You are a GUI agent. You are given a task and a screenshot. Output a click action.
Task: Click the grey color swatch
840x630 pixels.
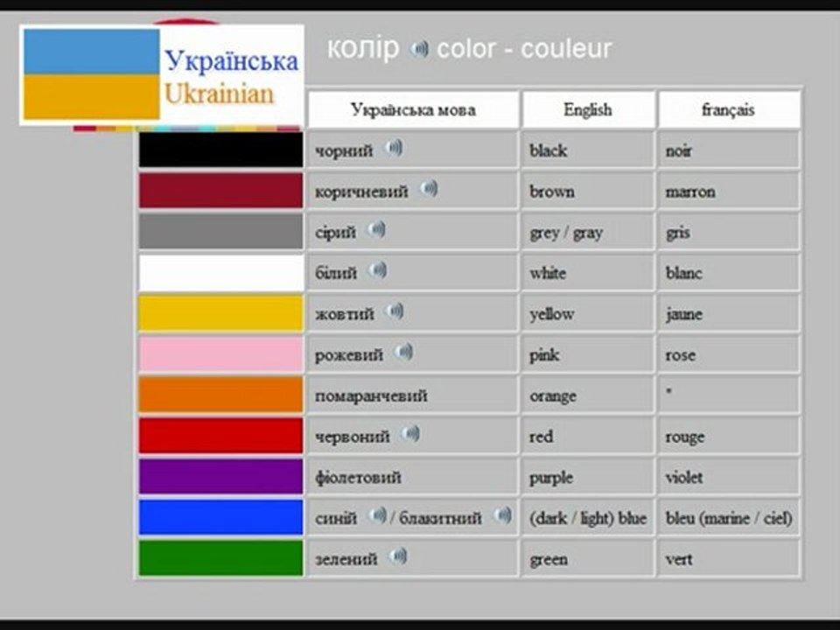[220, 231]
